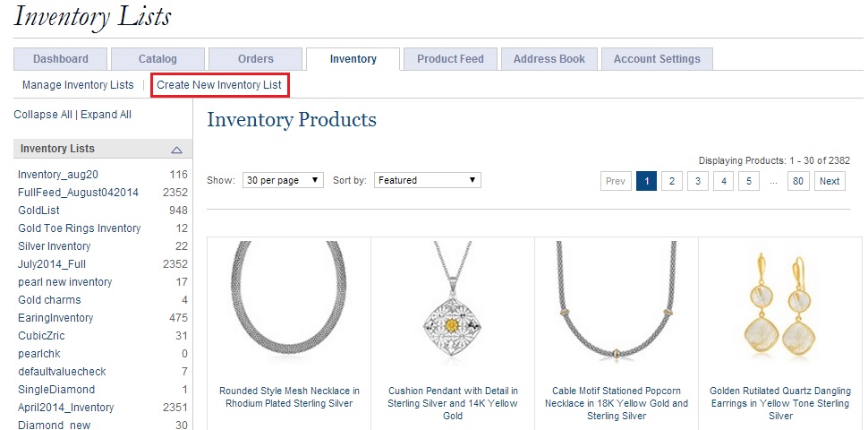
Task: Open the Sort by Featured dropdown
Action: (427, 180)
